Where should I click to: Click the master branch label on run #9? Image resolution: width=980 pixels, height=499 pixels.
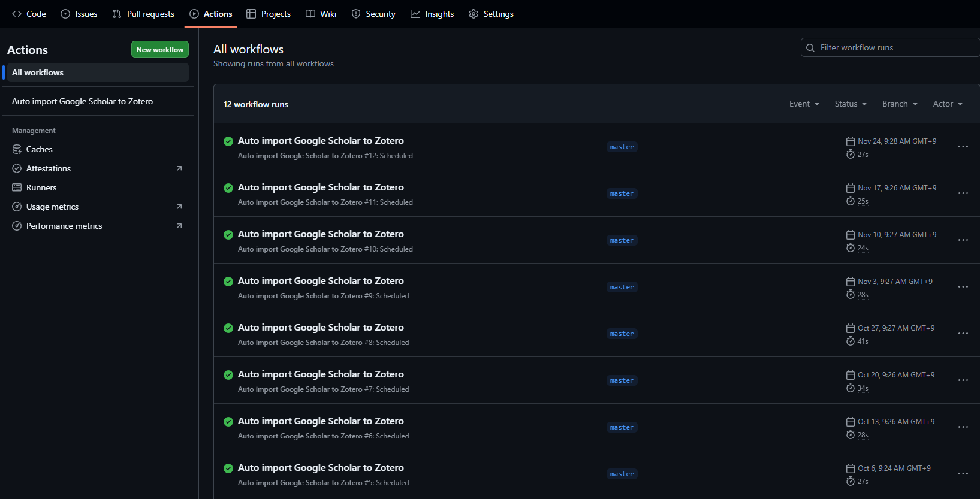[622, 287]
